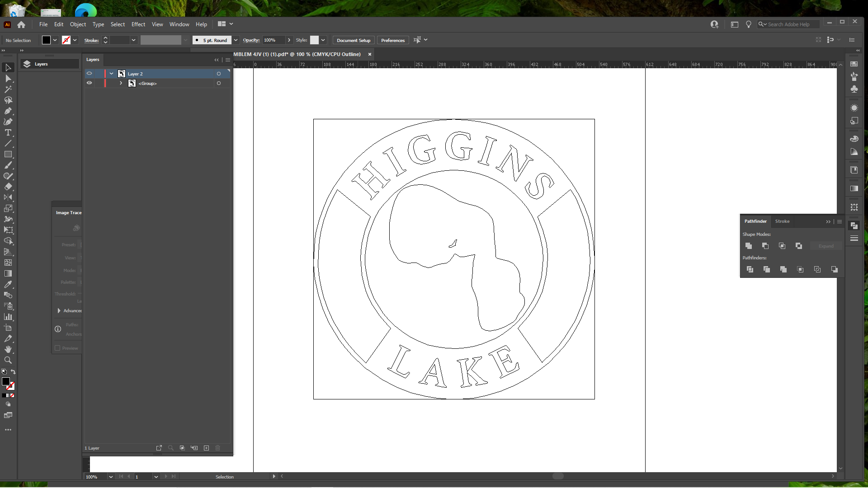The image size is (868, 488).
Task: Select the Gradient tool
Action: (8, 274)
